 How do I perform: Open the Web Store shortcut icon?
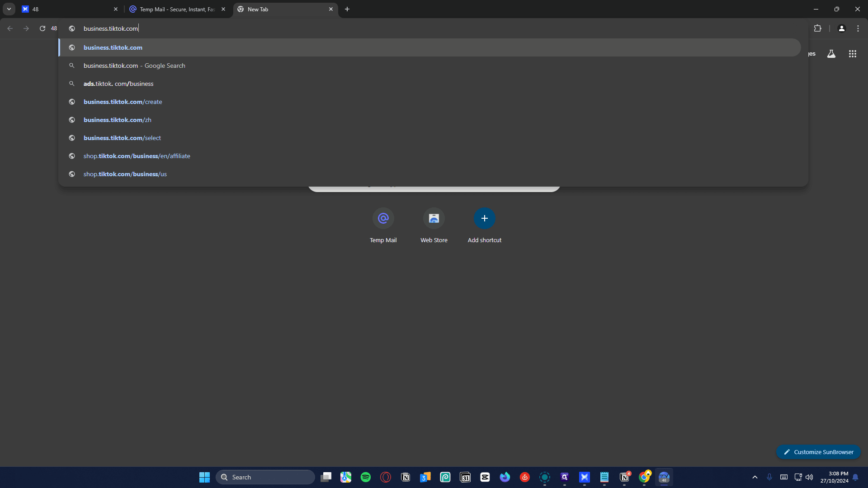coord(434,218)
